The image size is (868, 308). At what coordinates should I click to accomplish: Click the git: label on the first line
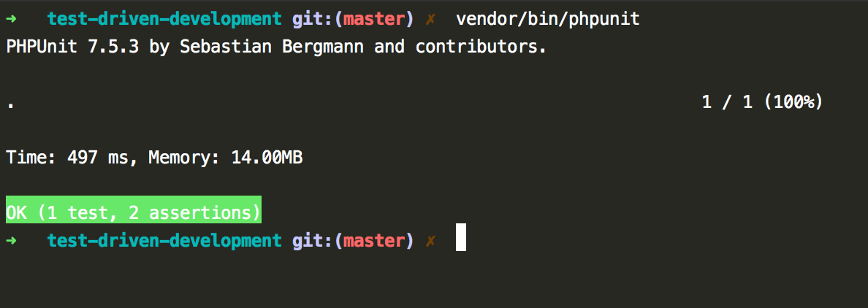(x=313, y=20)
